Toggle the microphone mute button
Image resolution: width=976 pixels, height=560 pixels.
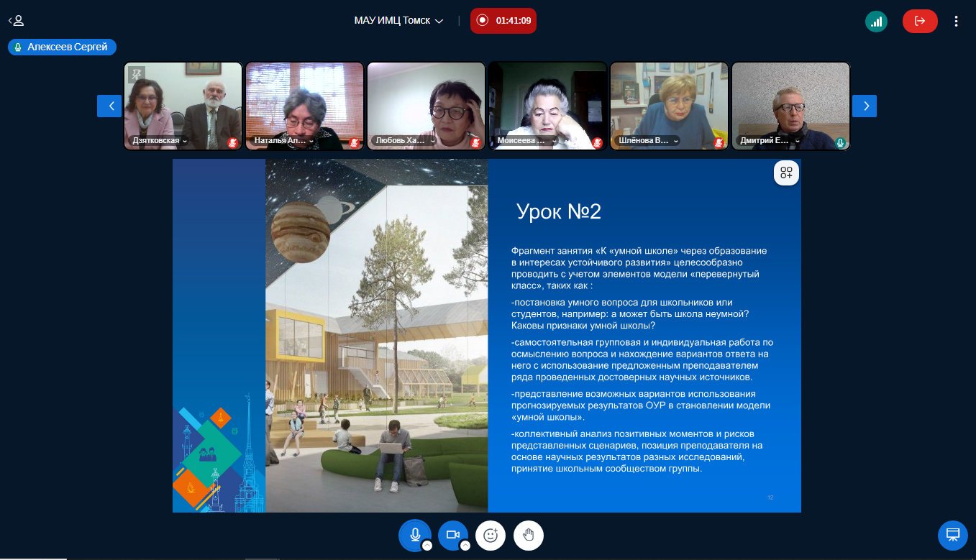point(414,535)
